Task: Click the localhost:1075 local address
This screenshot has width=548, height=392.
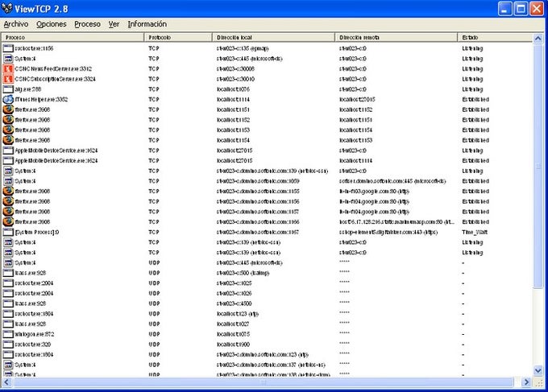Action: coord(233,334)
